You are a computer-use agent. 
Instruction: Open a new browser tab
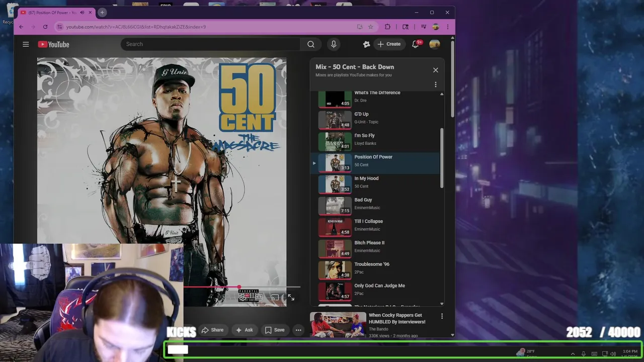[102, 12]
